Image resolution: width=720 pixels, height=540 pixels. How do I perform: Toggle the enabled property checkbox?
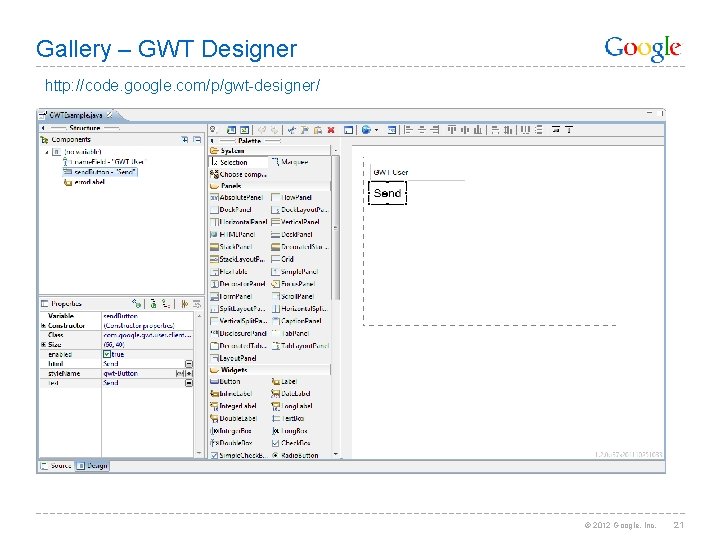click(x=107, y=354)
